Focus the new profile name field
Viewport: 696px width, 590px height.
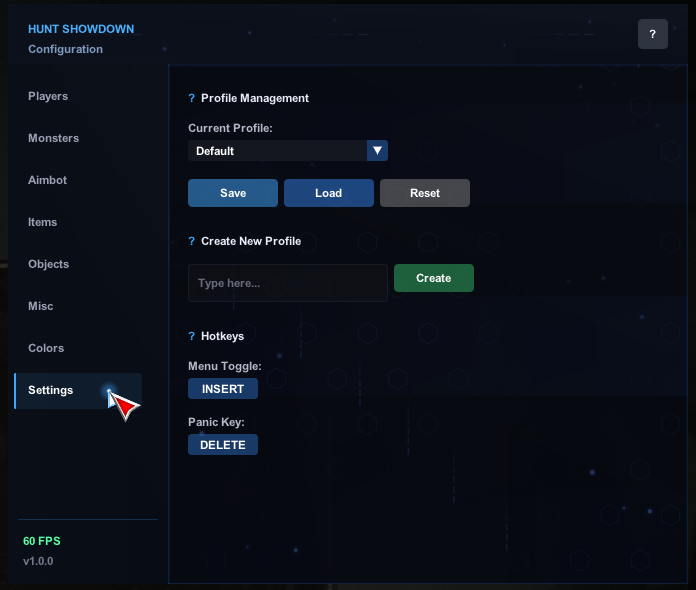[288, 283]
